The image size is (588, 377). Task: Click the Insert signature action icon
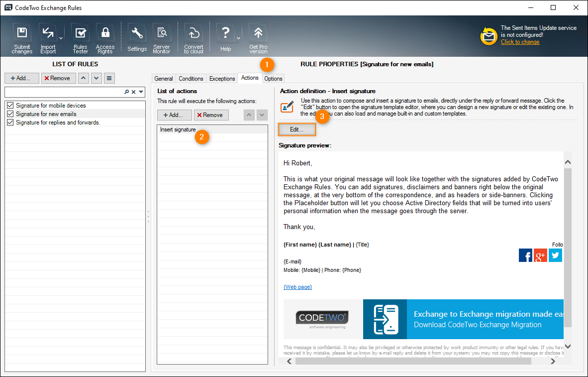[x=287, y=107]
